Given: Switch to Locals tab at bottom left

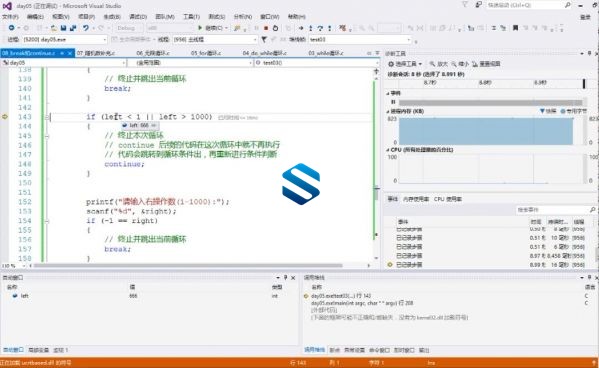Looking at the screenshot, I should [x=38, y=350].
